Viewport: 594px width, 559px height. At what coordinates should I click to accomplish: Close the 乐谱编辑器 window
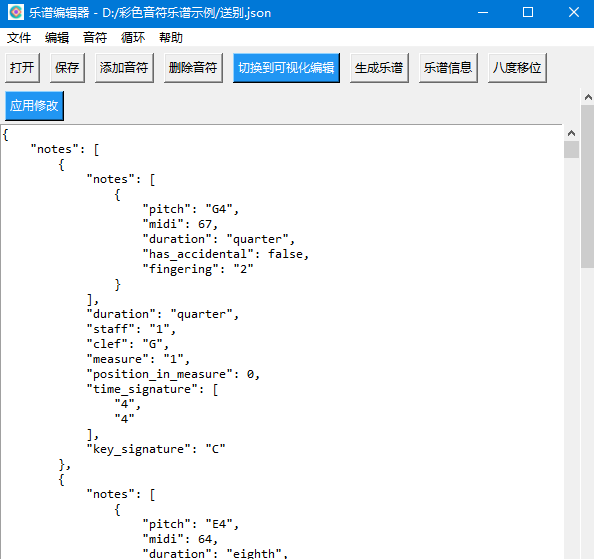574,12
